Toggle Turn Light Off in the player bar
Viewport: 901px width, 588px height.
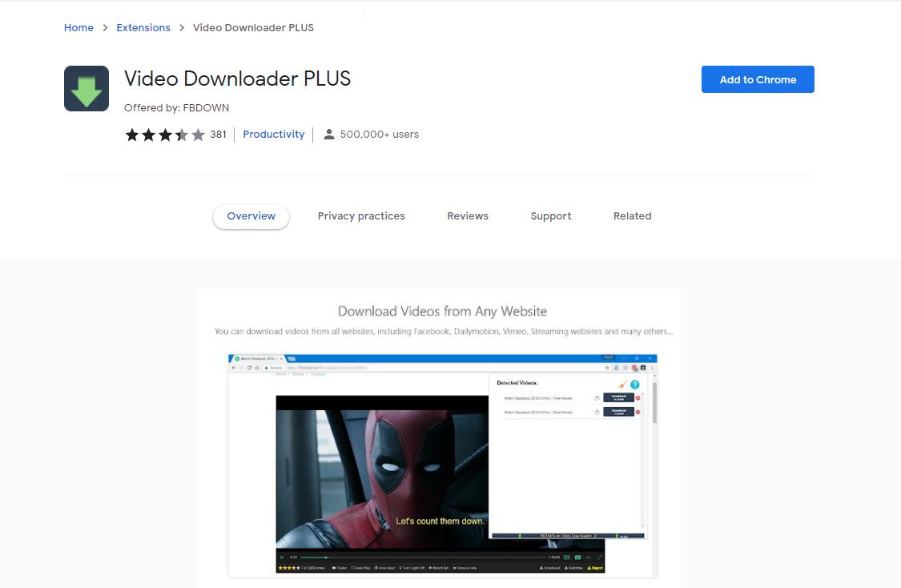(414, 568)
